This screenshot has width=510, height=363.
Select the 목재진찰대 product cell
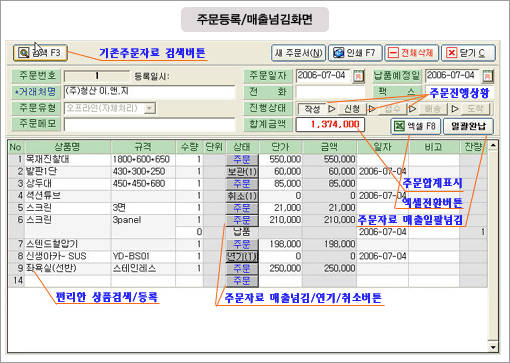(x=68, y=159)
